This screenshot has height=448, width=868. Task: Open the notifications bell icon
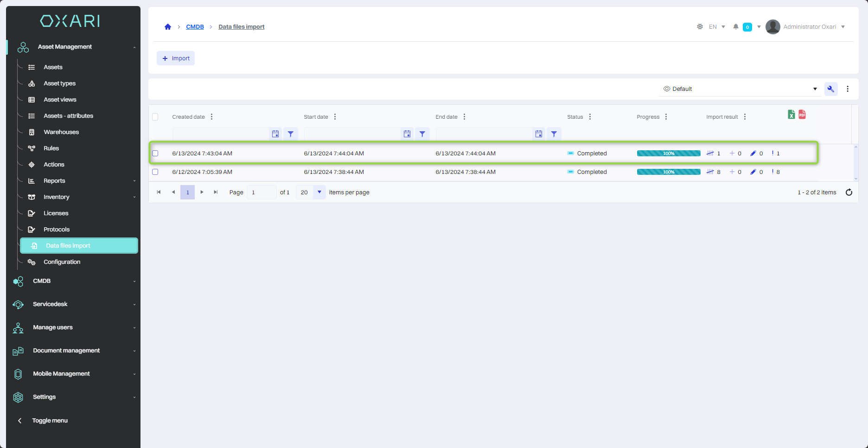[735, 27]
